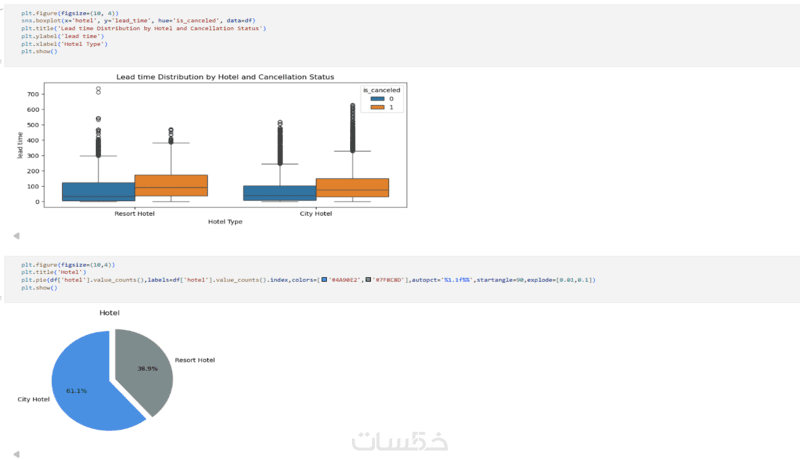Select the orange legend marker for 1

[378, 107]
